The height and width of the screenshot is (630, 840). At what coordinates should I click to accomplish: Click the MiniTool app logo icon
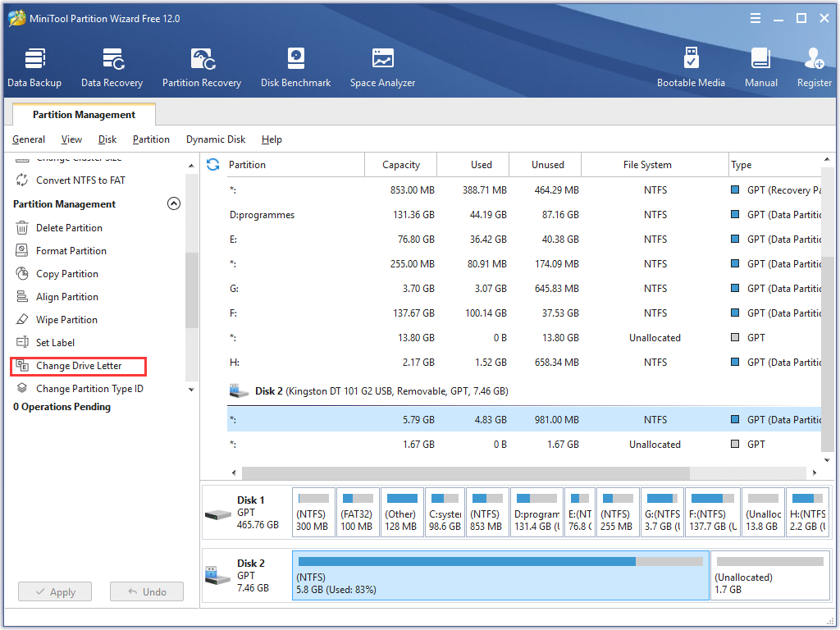tap(17, 18)
